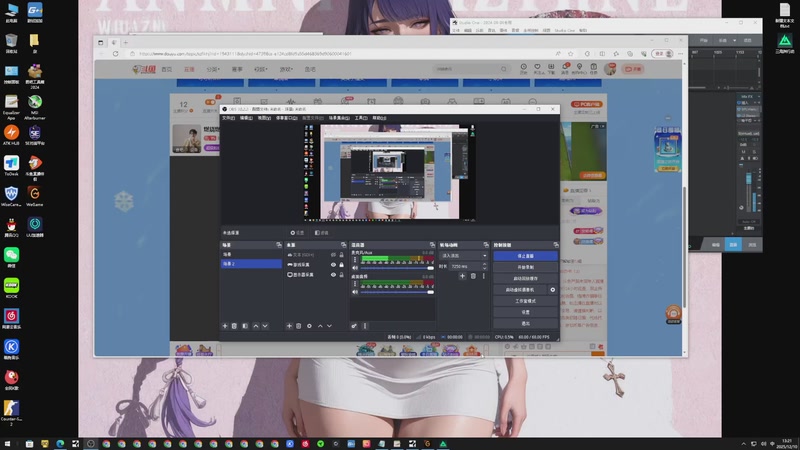This screenshot has height=450, width=800.
Task: Open scene filters icon in Scenes panel
Action: 245,326
